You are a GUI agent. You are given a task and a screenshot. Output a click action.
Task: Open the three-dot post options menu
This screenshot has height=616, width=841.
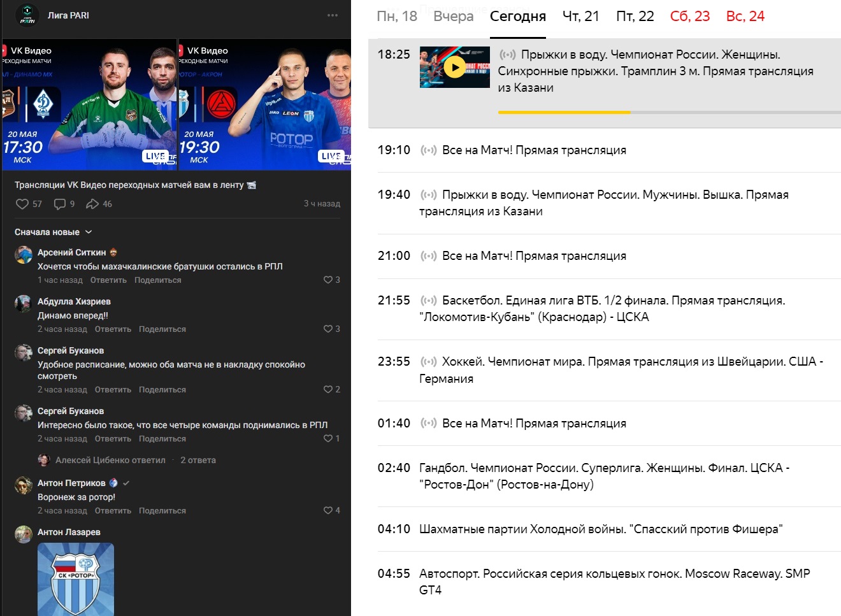(333, 15)
